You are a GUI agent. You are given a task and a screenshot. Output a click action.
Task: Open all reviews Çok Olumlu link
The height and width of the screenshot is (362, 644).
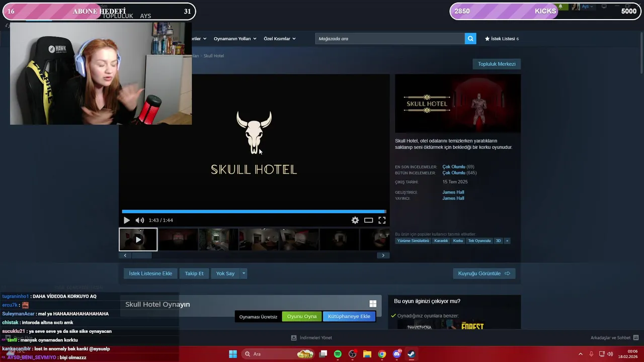(x=454, y=173)
